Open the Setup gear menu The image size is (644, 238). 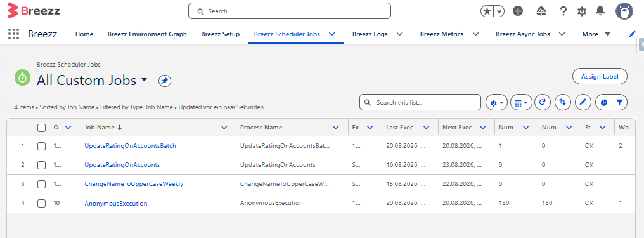click(582, 11)
